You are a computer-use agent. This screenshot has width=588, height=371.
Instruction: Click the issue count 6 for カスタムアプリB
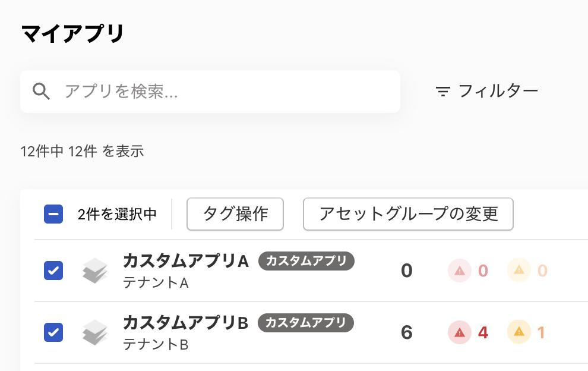coord(407,332)
